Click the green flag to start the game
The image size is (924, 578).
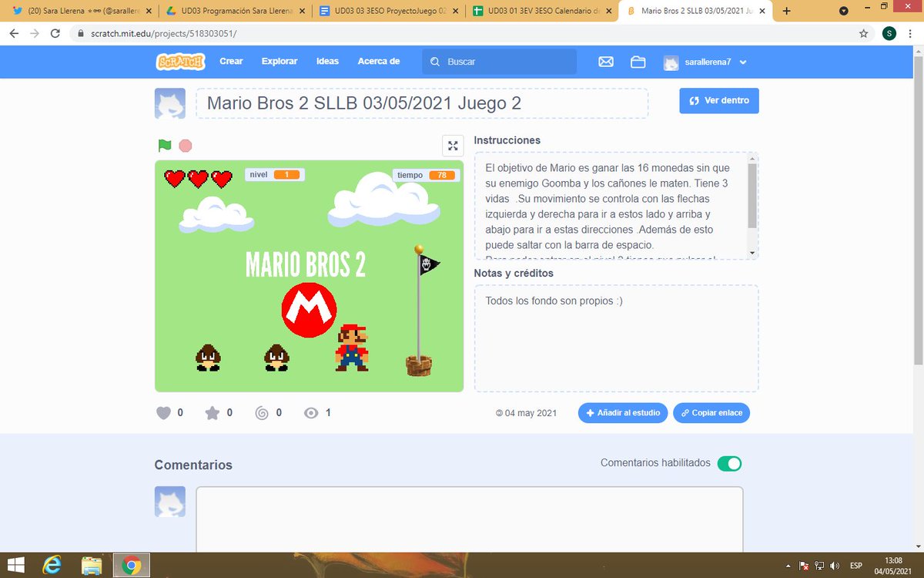(x=164, y=145)
